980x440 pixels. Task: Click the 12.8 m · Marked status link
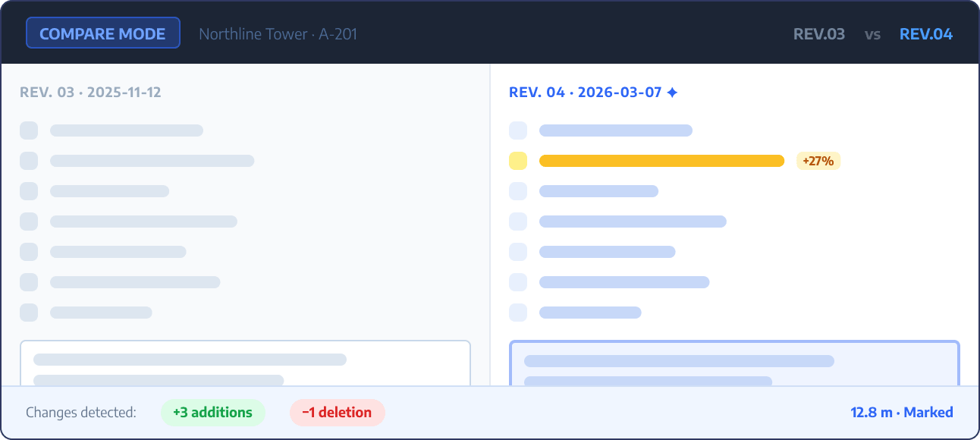pos(901,413)
